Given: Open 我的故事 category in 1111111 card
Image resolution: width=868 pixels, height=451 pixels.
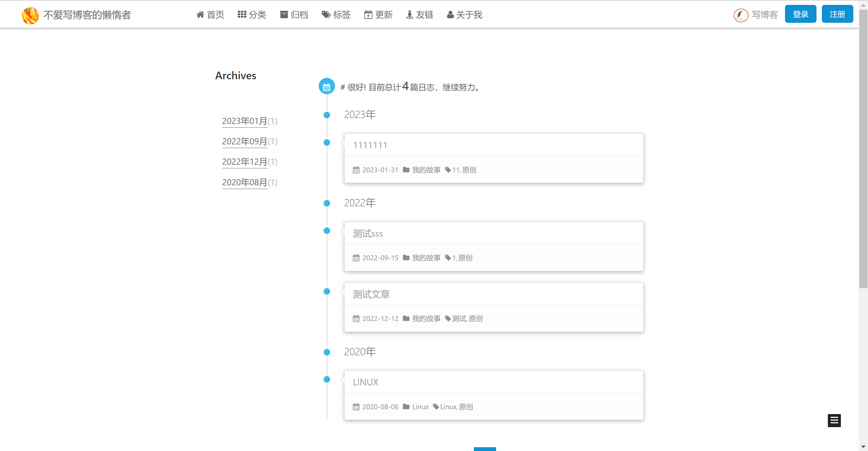Looking at the screenshot, I should pyautogui.click(x=426, y=170).
